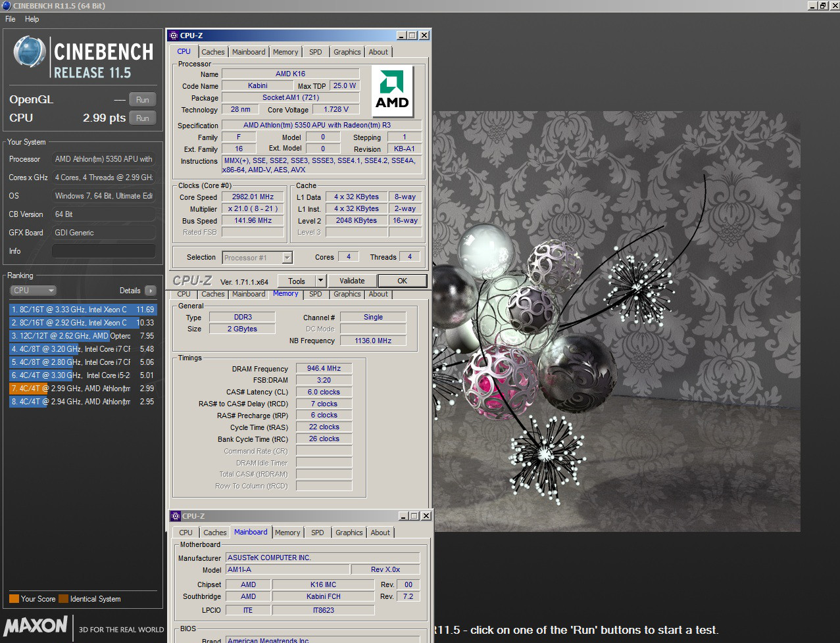This screenshot has width=840, height=643.
Task: Open the File menu in Cinebench
Action: [x=11, y=19]
